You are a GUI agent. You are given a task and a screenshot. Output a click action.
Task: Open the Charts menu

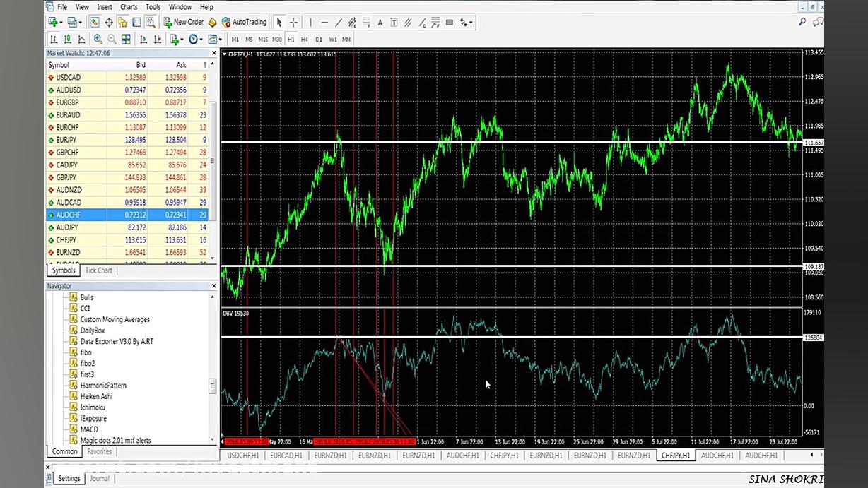129,7
